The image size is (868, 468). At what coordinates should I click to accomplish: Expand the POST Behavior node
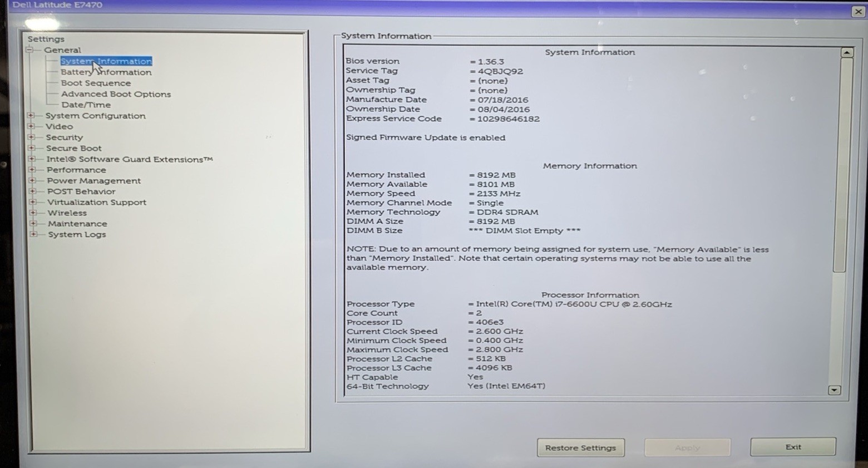(x=32, y=191)
